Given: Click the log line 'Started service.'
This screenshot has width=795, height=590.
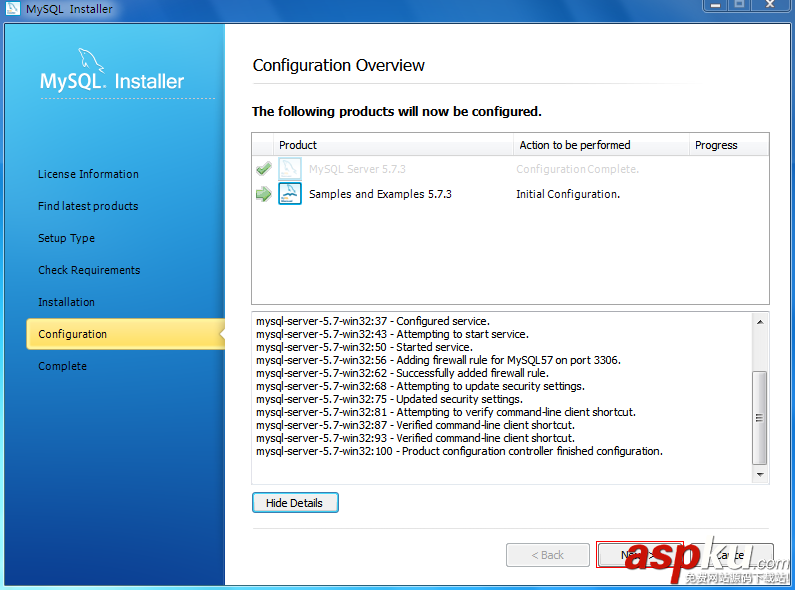Looking at the screenshot, I should [365, 347].
